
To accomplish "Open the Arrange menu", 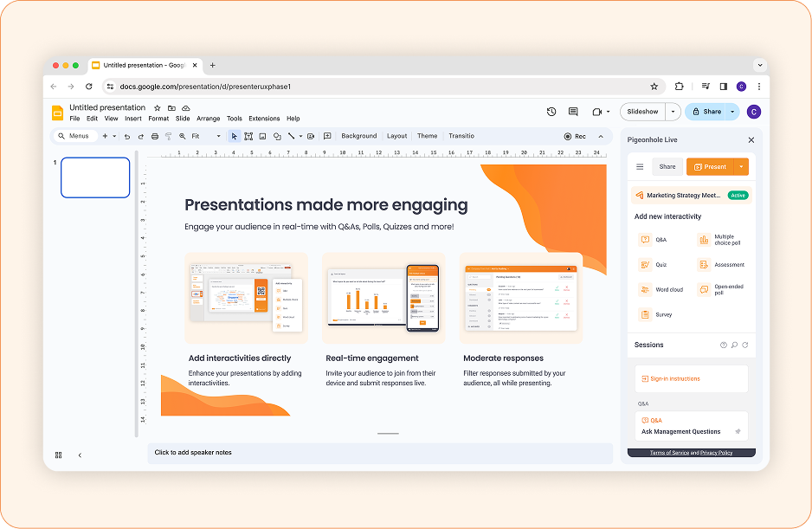I will pos(208,119).
